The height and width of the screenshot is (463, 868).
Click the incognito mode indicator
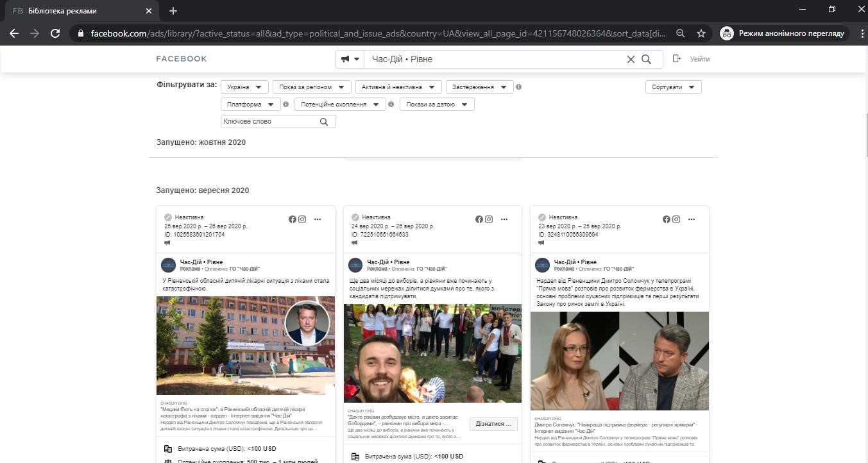[x=783, y=33]
